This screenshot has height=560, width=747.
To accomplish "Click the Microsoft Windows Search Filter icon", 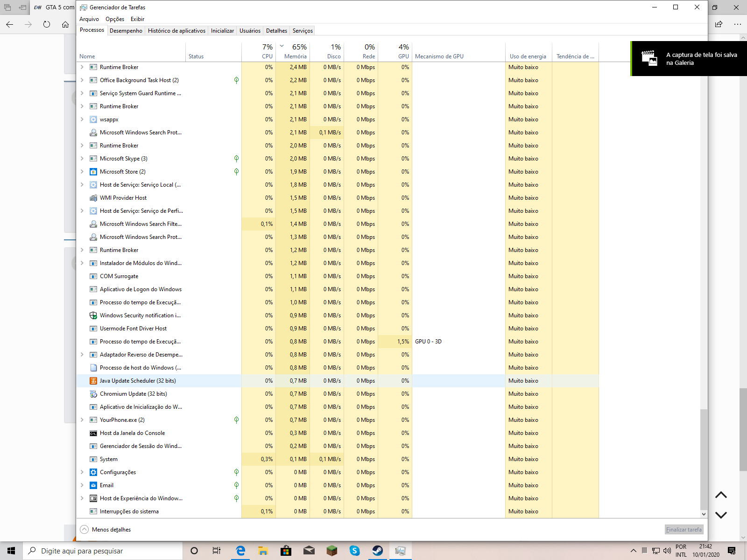I will (x=93, y=224).
